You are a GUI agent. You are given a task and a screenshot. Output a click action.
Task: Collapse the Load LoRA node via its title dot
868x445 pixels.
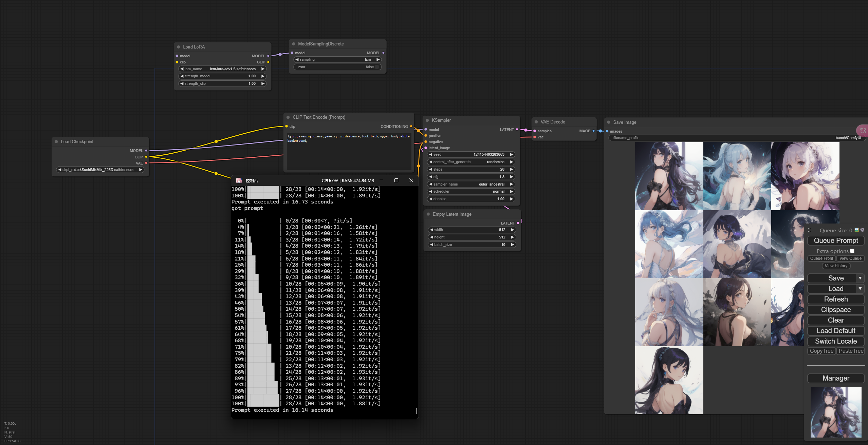(x=179, y=47)
